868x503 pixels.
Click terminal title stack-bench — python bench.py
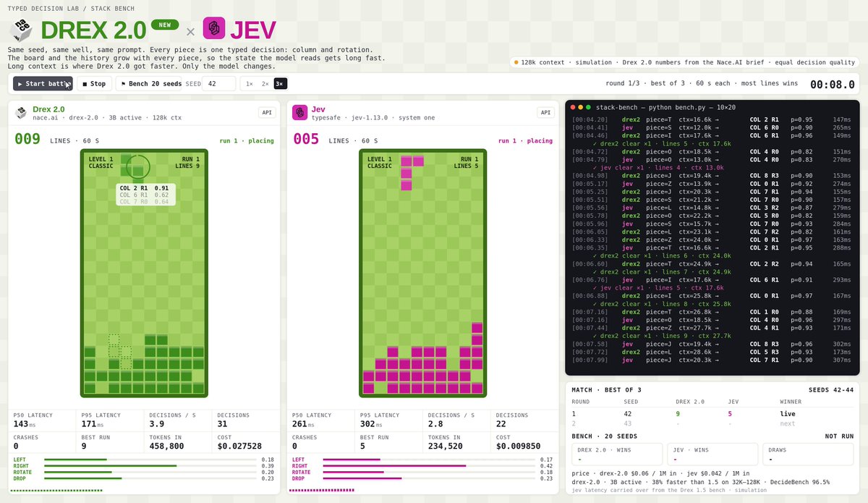tap(666, 107)
